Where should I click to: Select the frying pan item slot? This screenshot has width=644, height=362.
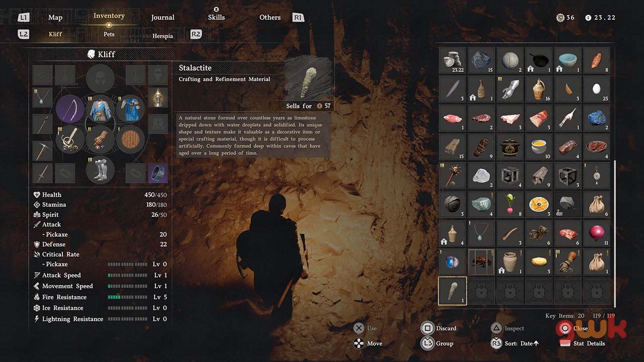(539, 61)
